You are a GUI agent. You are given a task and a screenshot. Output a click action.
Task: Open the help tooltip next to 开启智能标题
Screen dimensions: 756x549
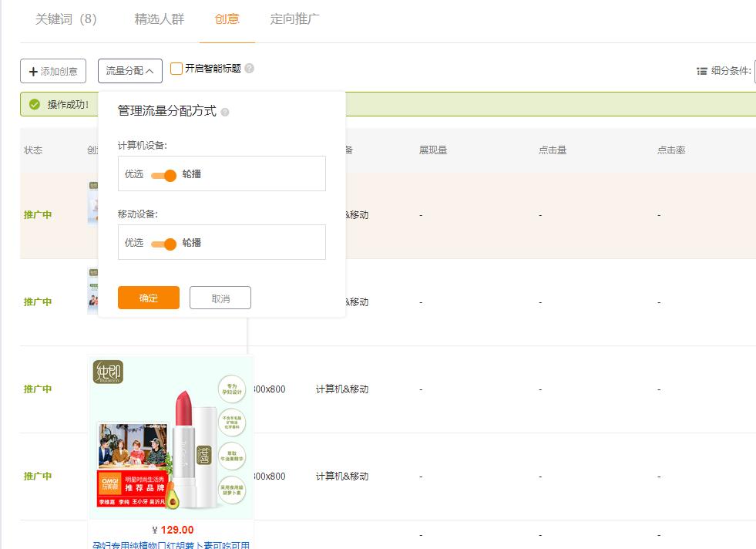250,68
